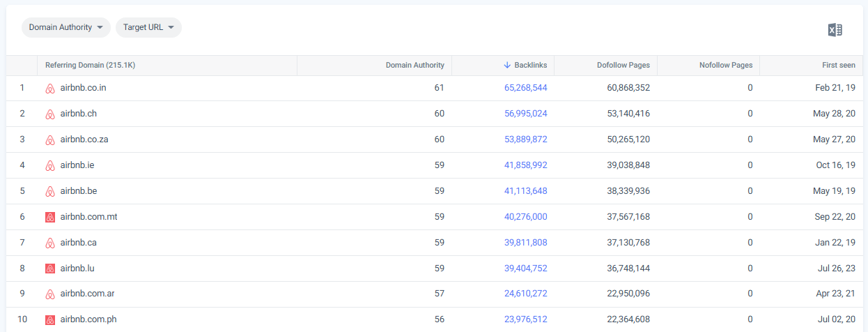Screen dimensions: 868x332
Task: Open the Target URL filter dropdown
Action: [148, 27]
